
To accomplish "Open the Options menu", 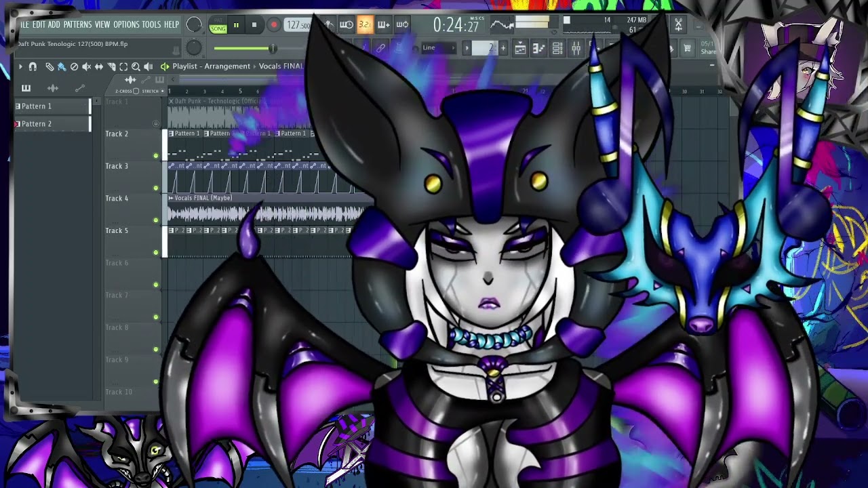I will coord(126,25).
